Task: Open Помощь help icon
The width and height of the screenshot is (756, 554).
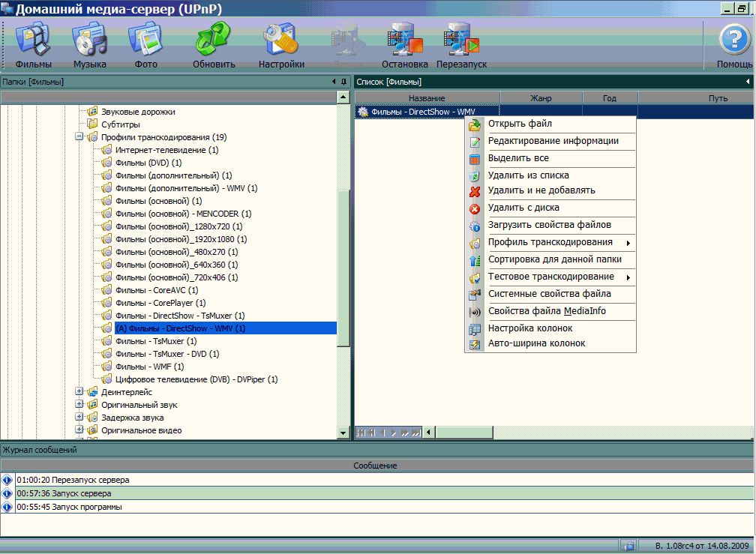Action: click(734, 39)
